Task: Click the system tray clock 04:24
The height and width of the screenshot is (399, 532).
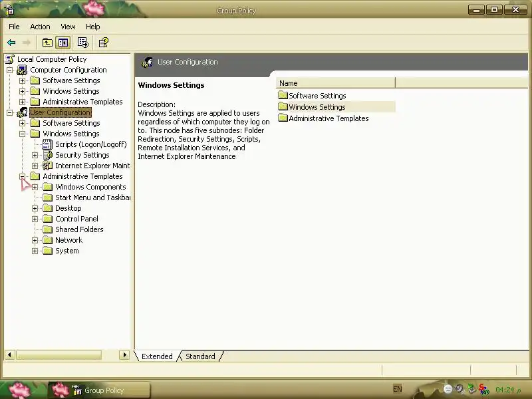Action: pyautogui.click(x=508, y=390)
